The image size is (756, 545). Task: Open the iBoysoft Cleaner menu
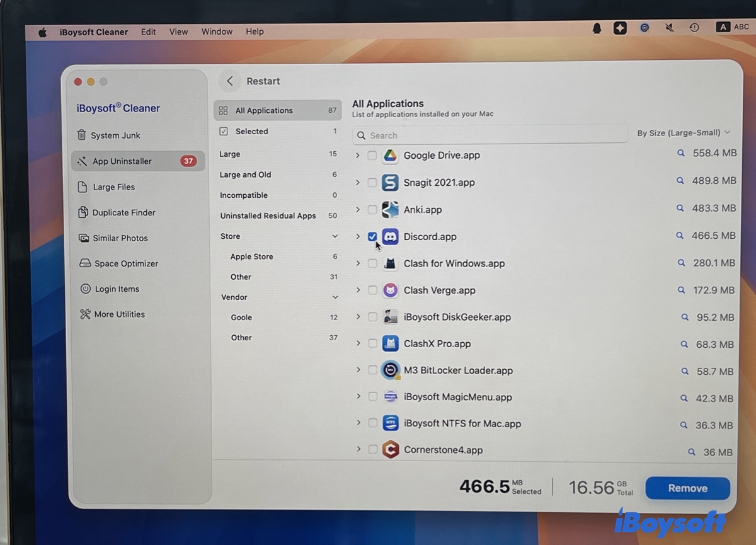pyautogui.click(x=94, y=32)
